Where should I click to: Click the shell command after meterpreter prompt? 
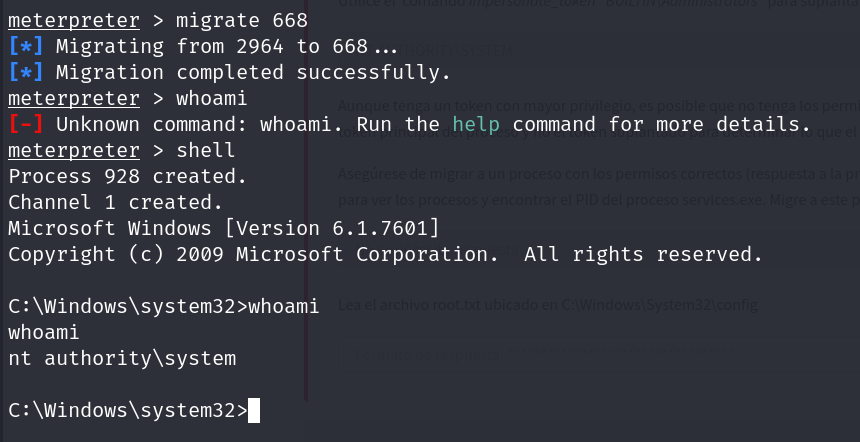pos(206,150)
